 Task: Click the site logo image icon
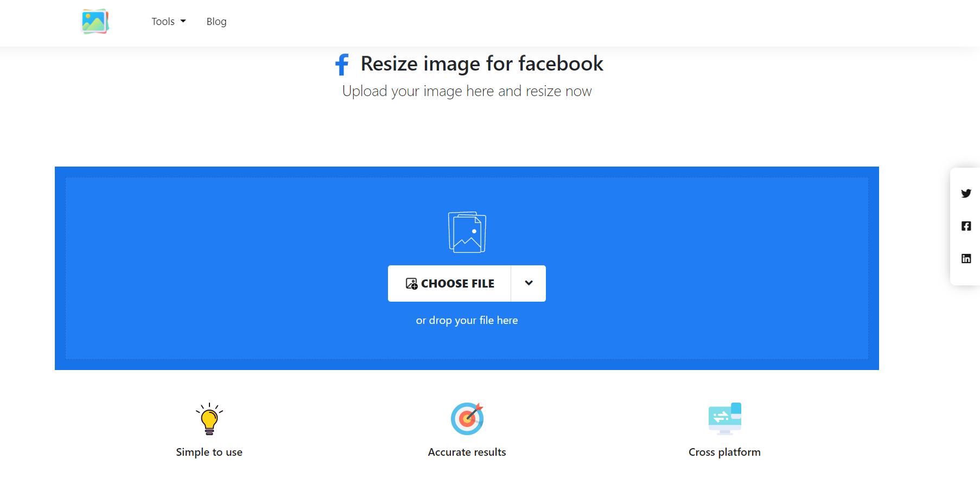tap(95, 22)
